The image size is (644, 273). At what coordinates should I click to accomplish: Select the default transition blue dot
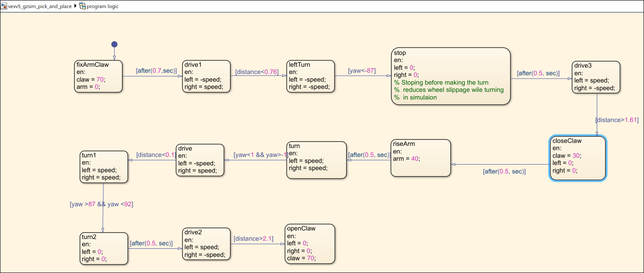[114, 44]
